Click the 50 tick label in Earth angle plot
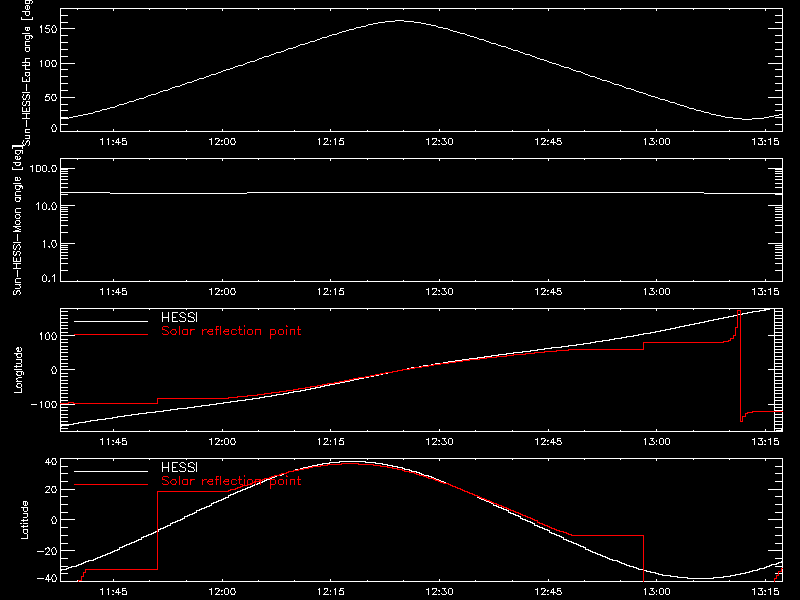This screenshot has width=800, height=600. point(52,97)
